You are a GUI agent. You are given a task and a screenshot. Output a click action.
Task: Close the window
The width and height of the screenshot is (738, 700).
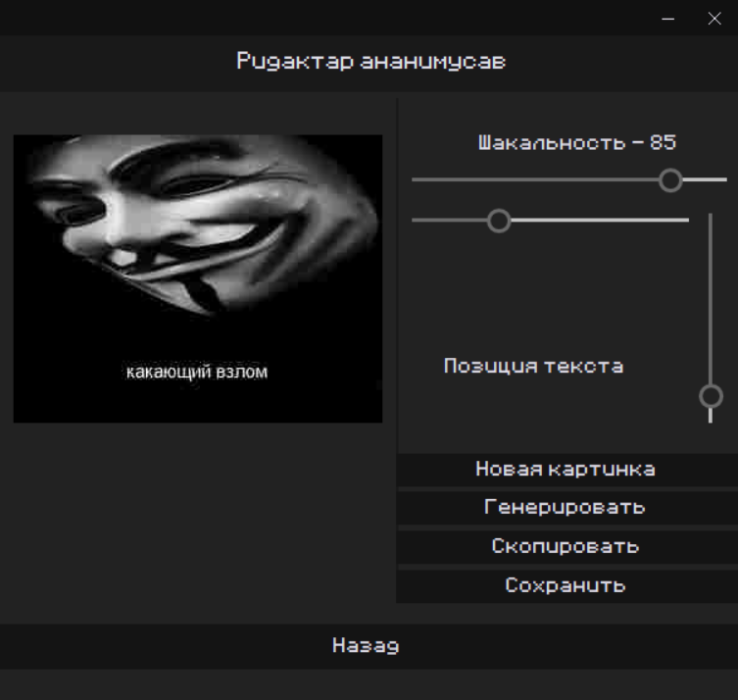pos(714,19)
